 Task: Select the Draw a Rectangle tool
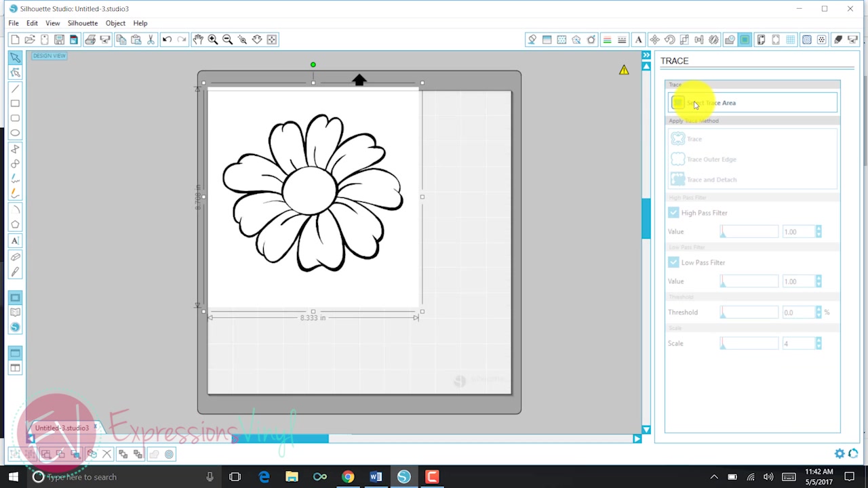(15, 104)
